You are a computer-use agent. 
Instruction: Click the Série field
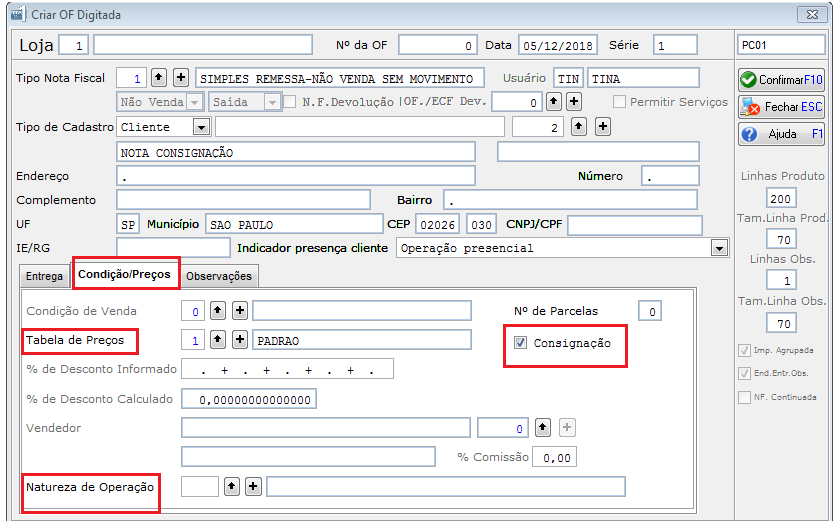tap(675, 45)
